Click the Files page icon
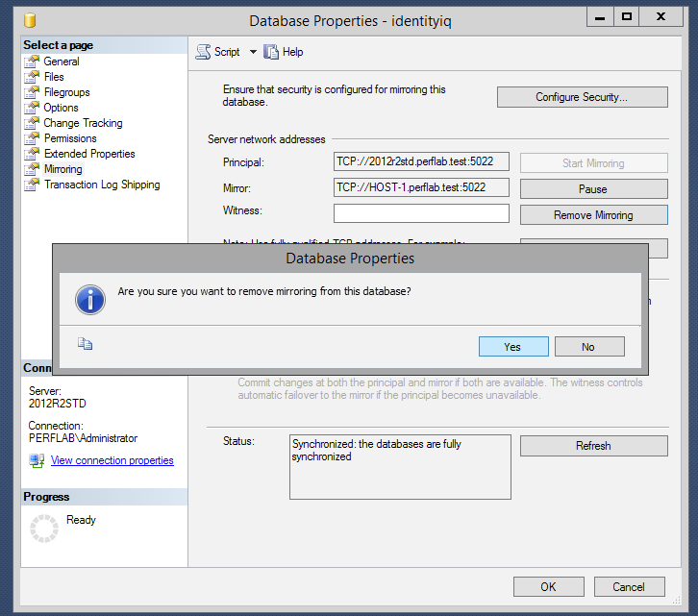Viewport: 698px width, 616px height. click(x=32, y=77)
